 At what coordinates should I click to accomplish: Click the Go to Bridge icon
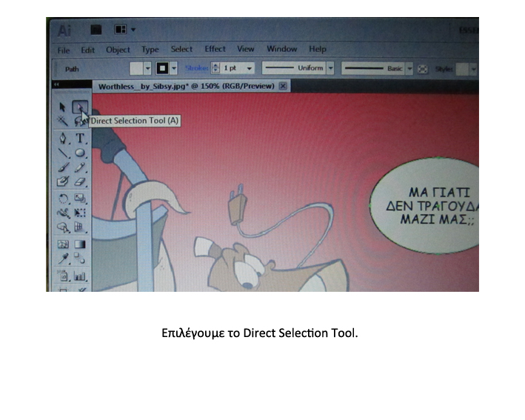coord(96,30)
